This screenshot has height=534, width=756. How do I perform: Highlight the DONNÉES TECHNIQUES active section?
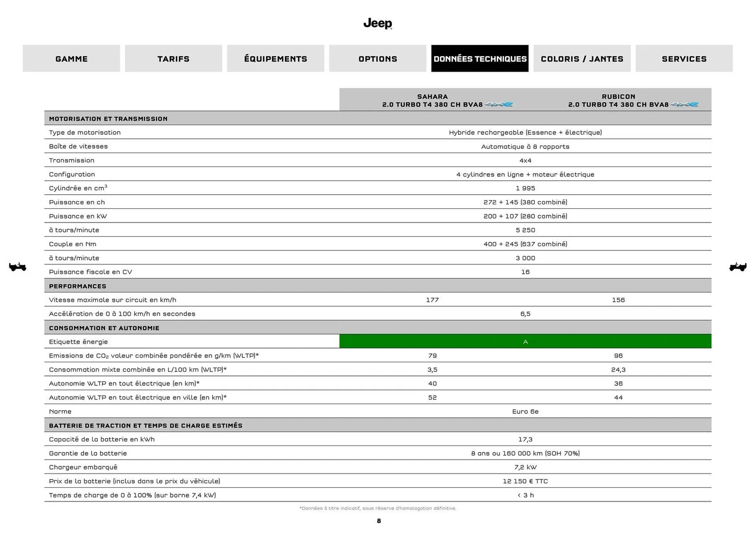pos(480,58)
